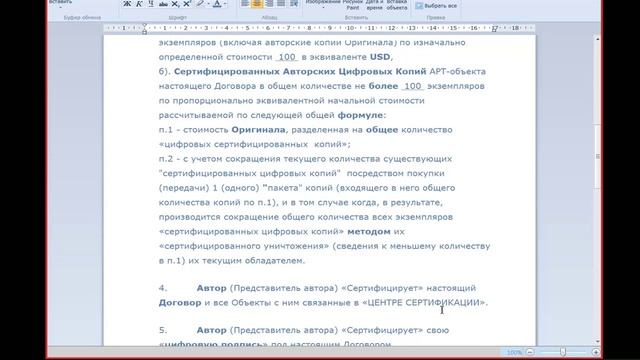Click bold word "общее" in п.1
The width and height of the screenshot is (640, 360).
click(x=382, y=130)
